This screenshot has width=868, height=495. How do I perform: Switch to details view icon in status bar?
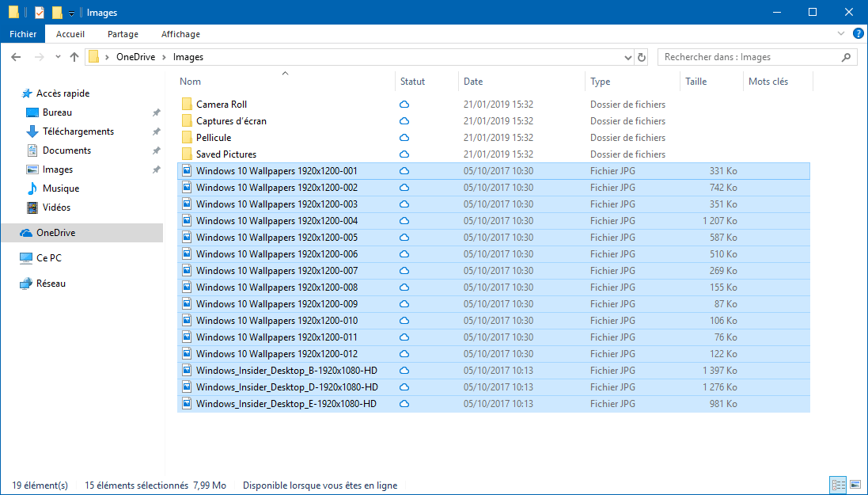point(838,485)
